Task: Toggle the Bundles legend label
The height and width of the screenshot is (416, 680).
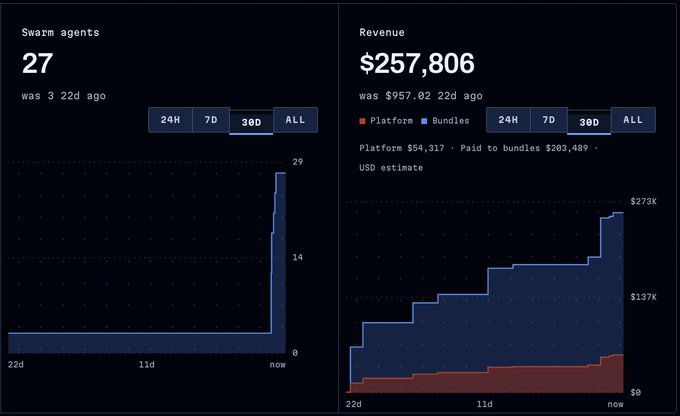Action: pyautogui.click(x=451, y=121)
